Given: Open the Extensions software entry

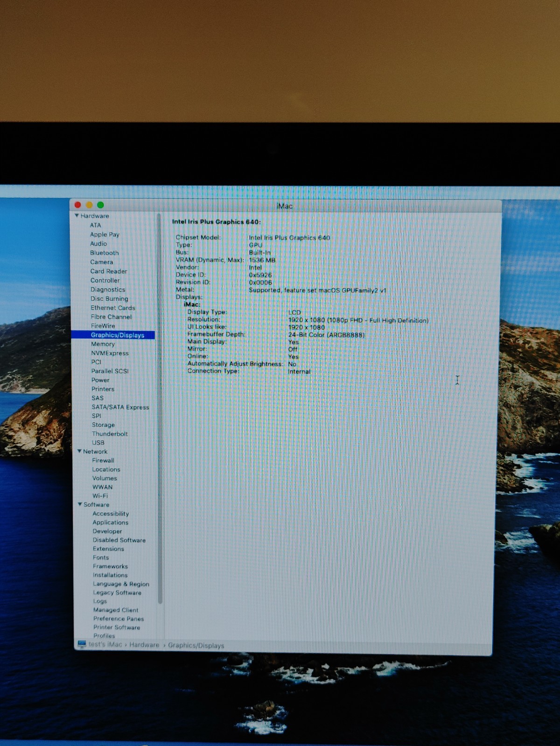Looking at the screenshot, I should point(108,549).
